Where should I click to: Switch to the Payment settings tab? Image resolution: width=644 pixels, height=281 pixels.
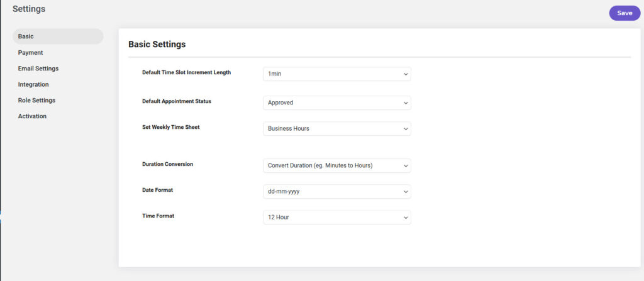pyautogui.click(x=30, y=53)
